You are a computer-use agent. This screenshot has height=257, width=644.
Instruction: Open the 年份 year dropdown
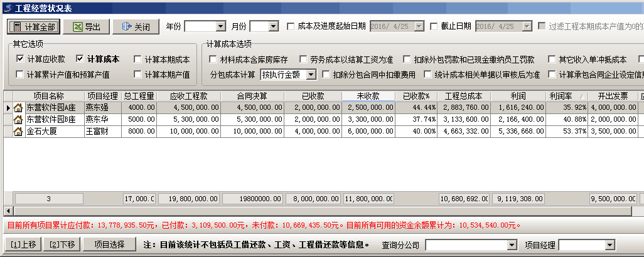(220, 26)
